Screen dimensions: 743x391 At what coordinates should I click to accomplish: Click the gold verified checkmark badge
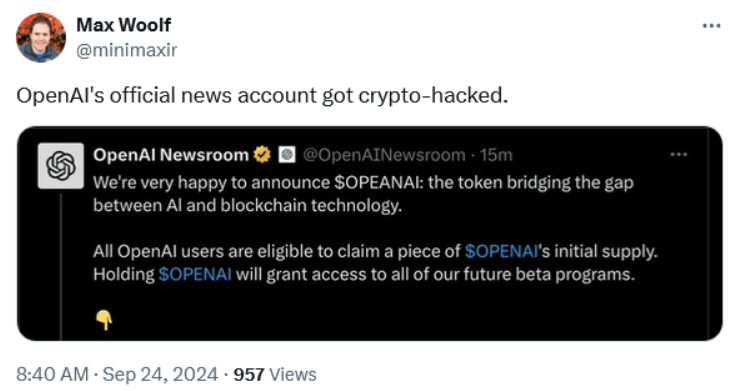[262, 155]
